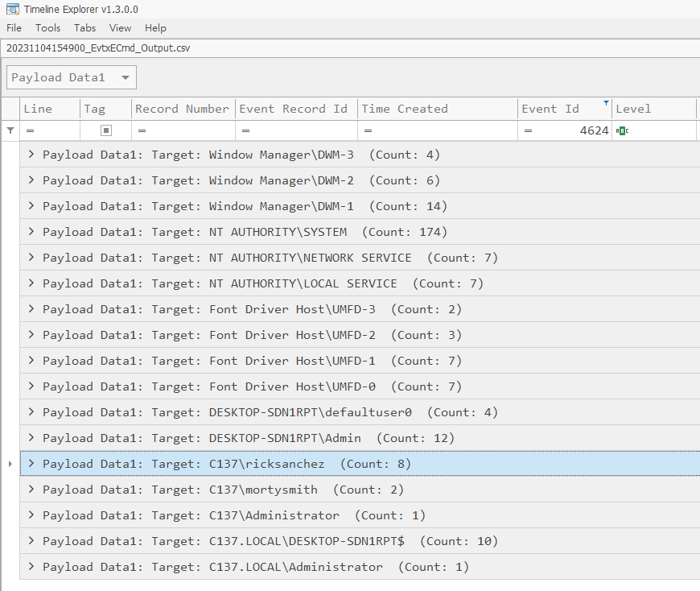Click the row indicator arrow beside C137\ricksanchez
This screenshot has height=591, width=700.
[10, 464]
